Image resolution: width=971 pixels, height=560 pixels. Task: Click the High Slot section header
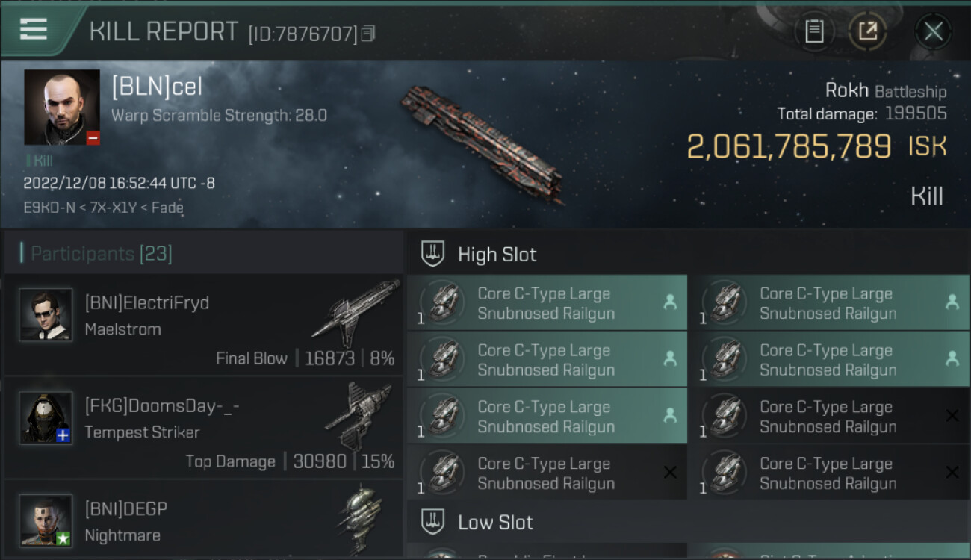pyautogui.click(x=497, y=255)
